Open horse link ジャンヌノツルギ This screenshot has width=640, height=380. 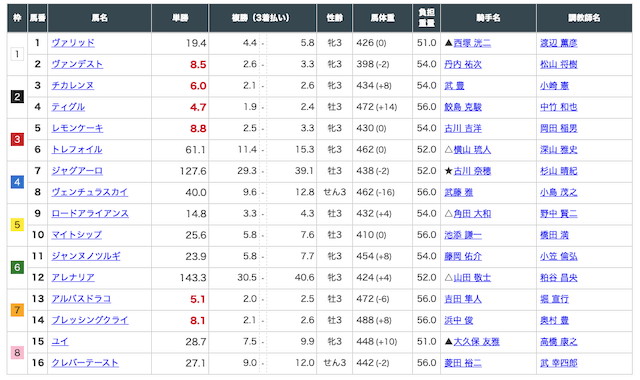coord(86,256)
